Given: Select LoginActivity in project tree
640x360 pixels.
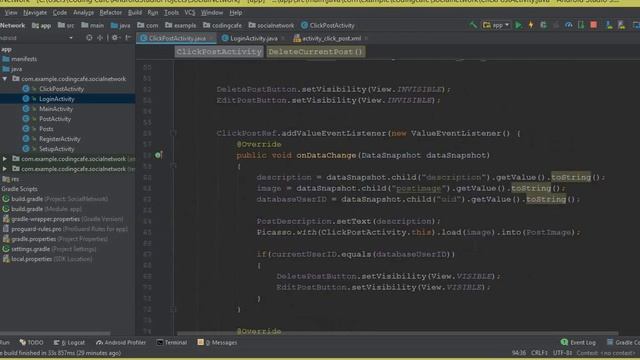Looking at the screenshot, I should pos(56,99).
